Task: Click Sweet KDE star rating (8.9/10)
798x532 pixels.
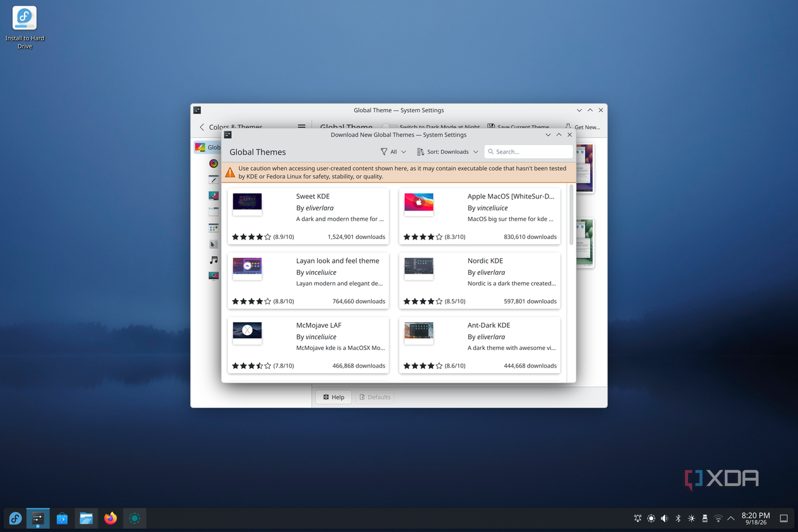Action: coord(263,237)
